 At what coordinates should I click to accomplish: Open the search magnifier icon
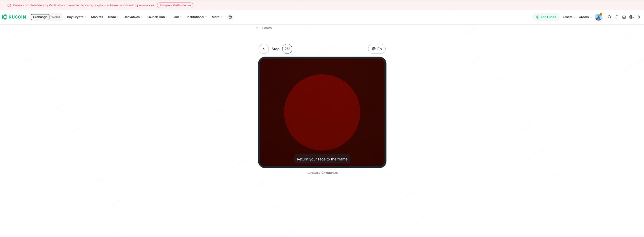pos(610,17)
